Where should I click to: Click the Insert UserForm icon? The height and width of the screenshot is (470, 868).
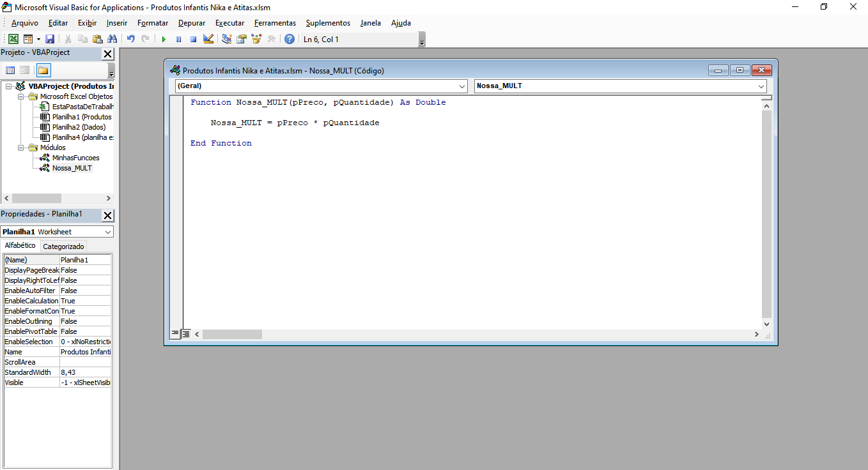point(28,39)
